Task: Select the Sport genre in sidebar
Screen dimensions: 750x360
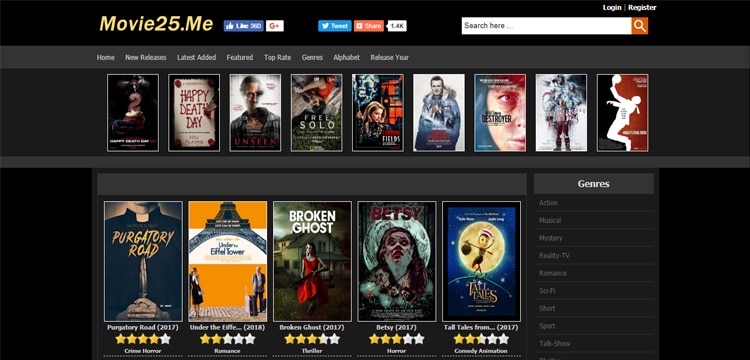Action: [x=594, y=326]
